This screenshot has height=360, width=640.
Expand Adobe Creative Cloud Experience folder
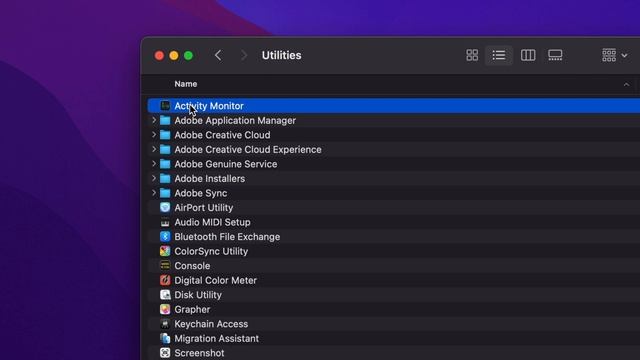(154, 149)
